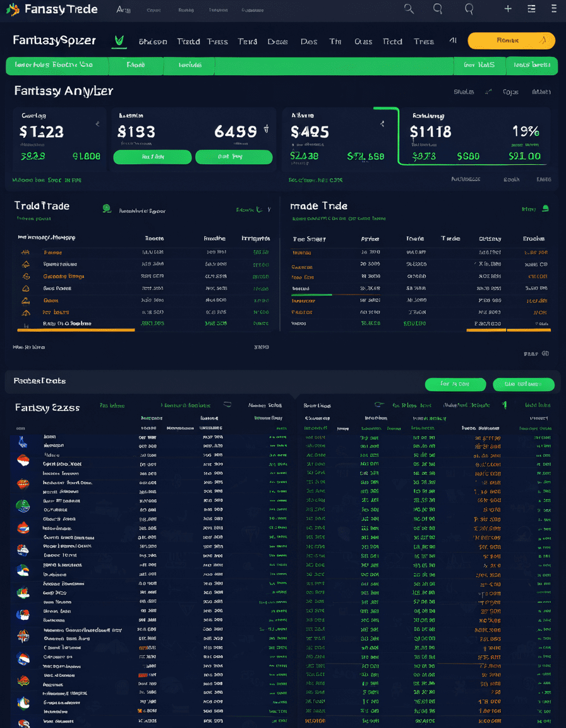Click the left green button in $193 card
566x728 pixels.
(152, 157)
